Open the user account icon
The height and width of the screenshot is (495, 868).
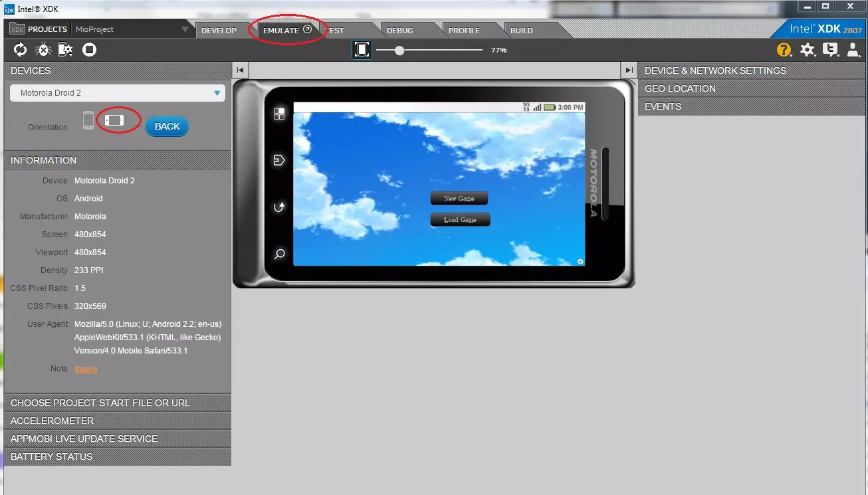(853, 50)
